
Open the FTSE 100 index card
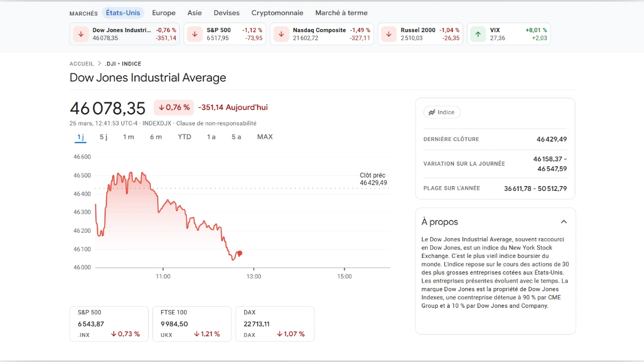[192, 323]
